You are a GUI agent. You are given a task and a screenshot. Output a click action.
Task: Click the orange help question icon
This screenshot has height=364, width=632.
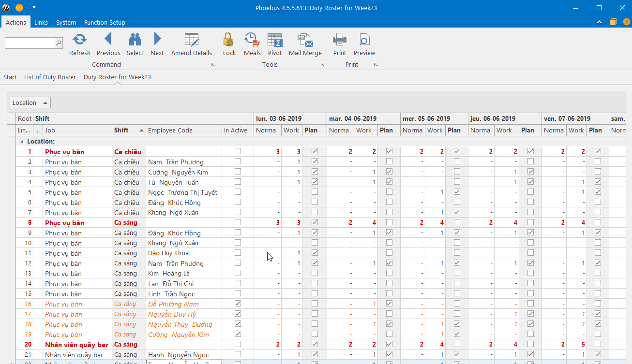tap(626, 22)
